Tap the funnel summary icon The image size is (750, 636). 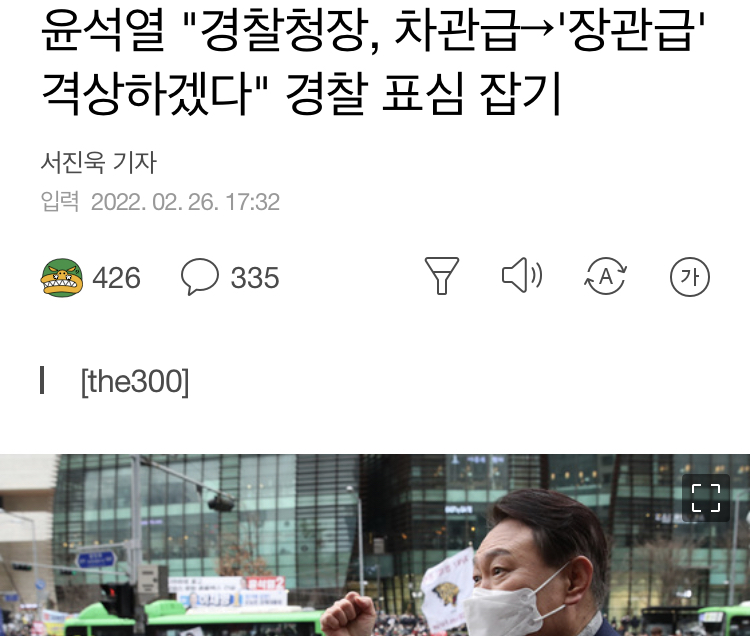tap(441, 276)
